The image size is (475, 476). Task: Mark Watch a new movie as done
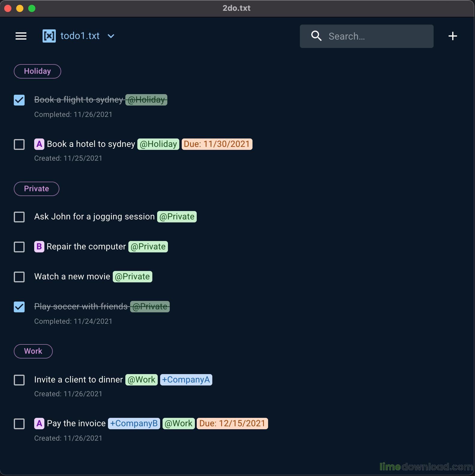tap(19, 277)
